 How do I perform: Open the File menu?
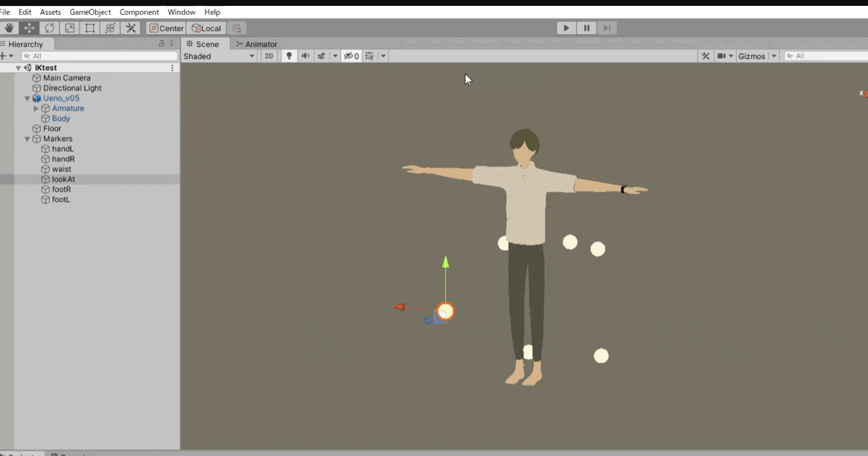(x=5, y=12)
